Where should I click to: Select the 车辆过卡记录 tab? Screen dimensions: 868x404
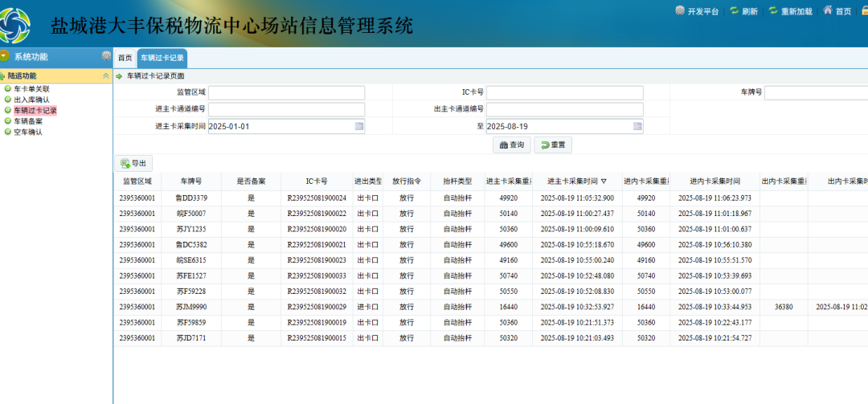click(x=162, y=58)
